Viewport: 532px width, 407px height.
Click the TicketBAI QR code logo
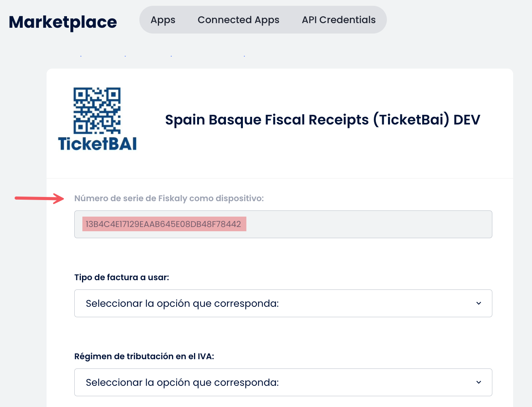pyautogui.click(x=97, y=111)
